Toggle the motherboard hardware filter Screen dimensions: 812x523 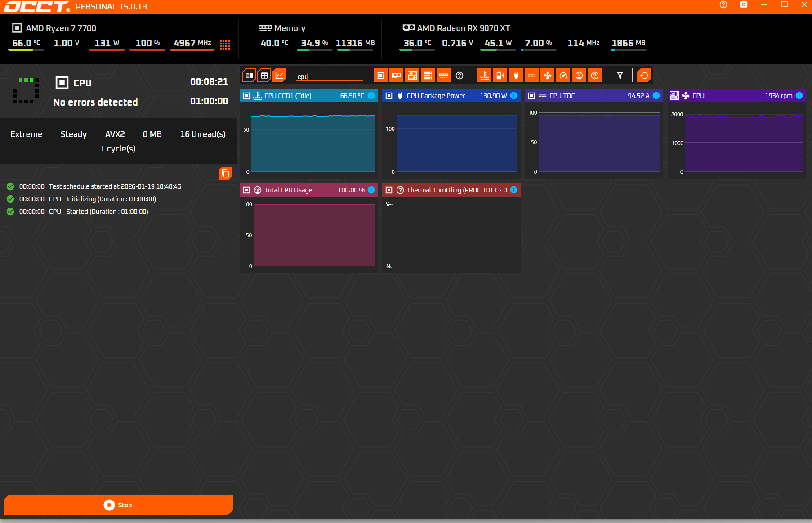[412, 75]
